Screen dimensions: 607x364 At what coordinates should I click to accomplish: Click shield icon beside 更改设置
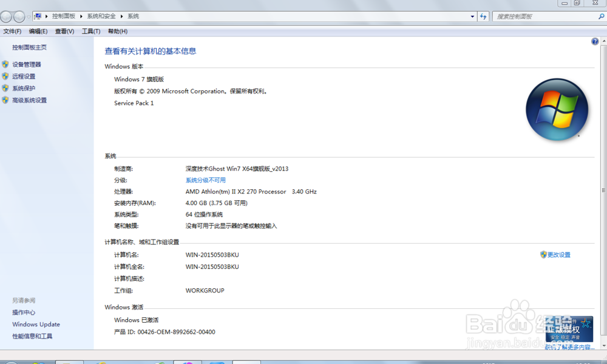[x=543, y=255]
